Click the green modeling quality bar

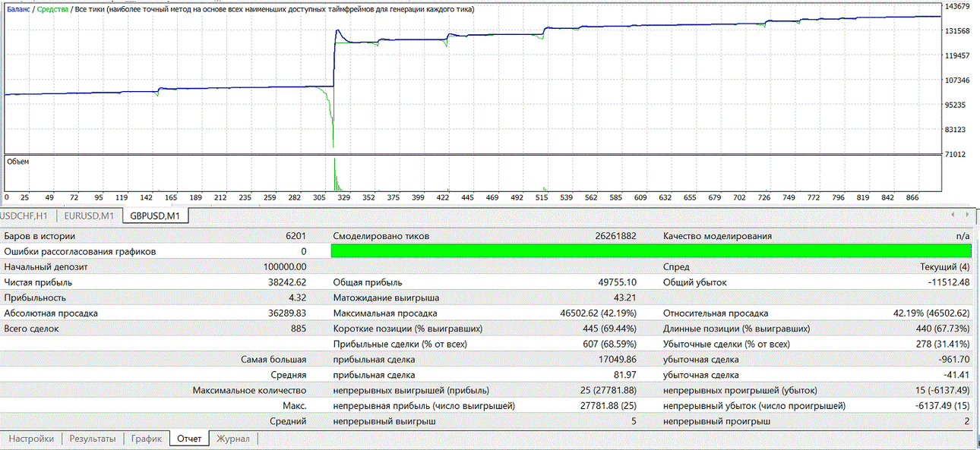tap(651, 251)
